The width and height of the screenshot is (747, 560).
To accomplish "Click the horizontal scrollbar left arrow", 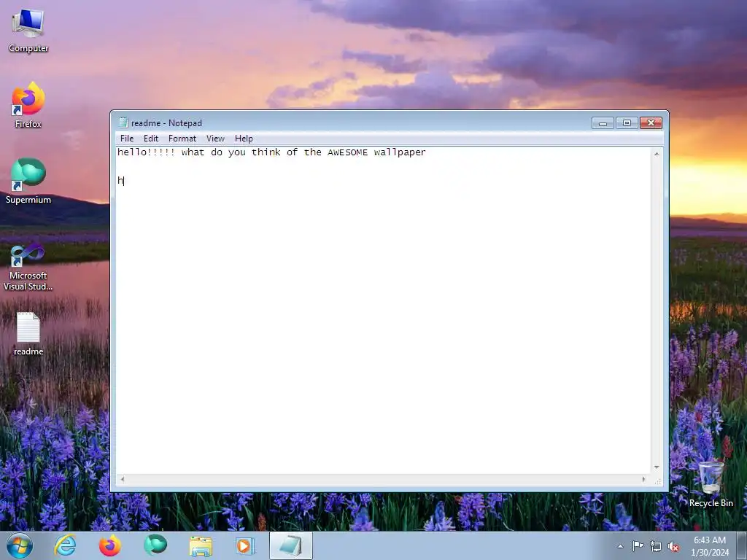I will 123,479.
